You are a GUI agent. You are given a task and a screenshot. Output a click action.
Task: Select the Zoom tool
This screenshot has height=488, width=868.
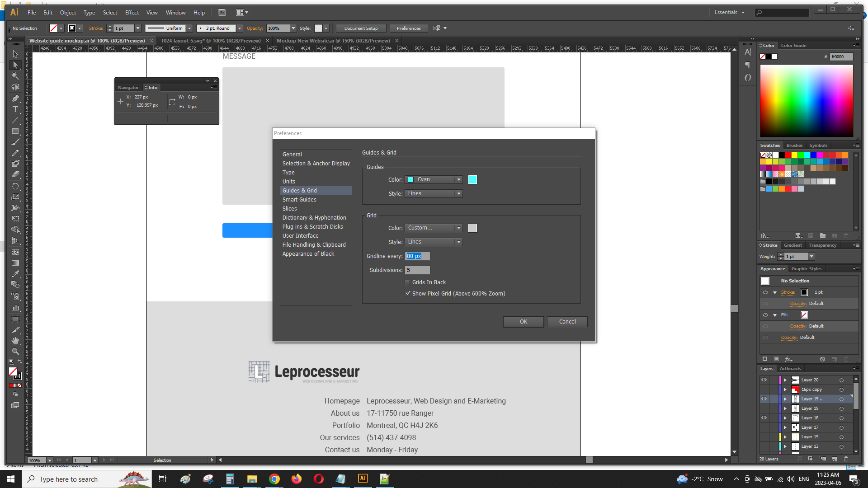pyautogui.click(x=15, y=352)
